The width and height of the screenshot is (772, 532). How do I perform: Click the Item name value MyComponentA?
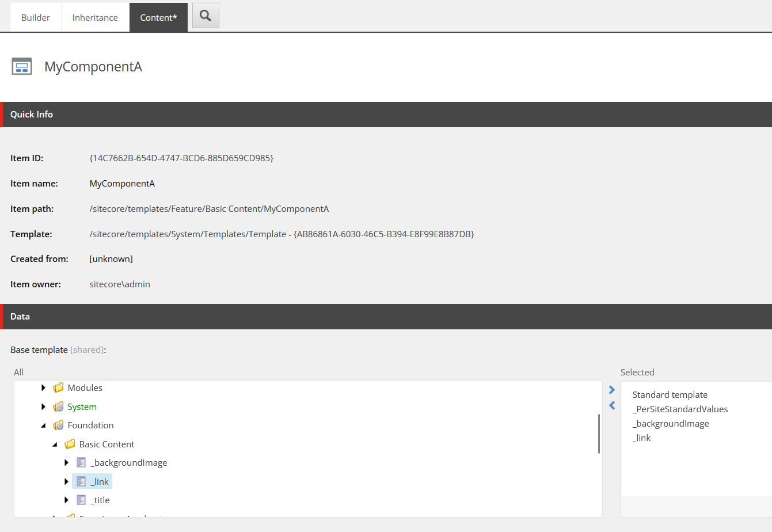(122, 184)
